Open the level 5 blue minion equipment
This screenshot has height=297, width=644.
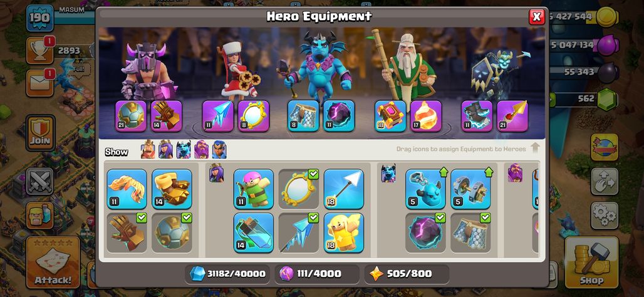[x=425, y=189]
